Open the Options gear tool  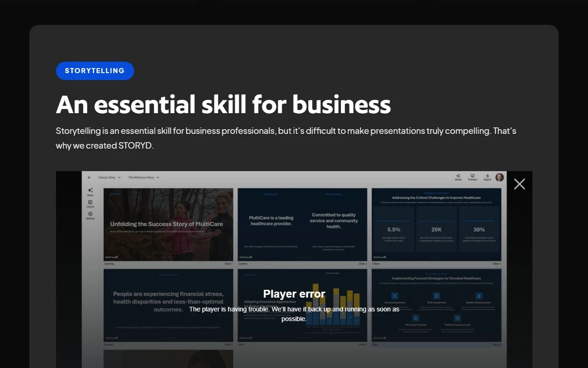tap(90, 216)
